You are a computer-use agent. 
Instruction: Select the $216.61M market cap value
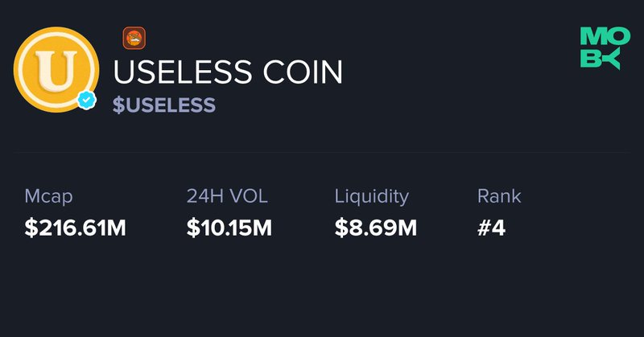click(x=75, y=228)
